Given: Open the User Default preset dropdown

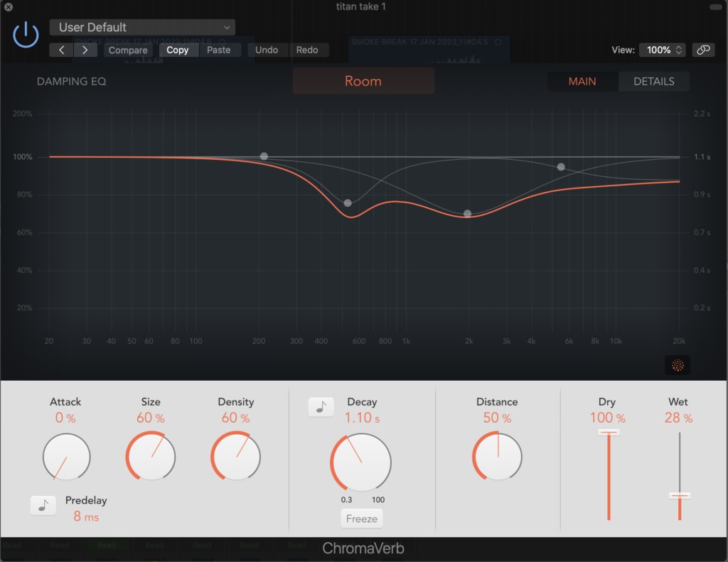Looking at the screenshot, I should coord(142,27).
